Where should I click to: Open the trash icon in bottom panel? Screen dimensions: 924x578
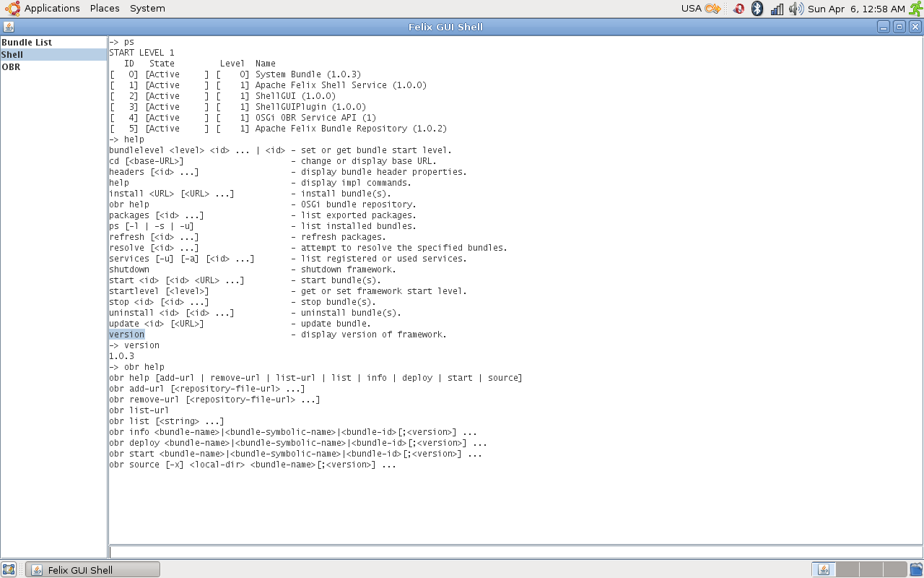coord(916,569)
